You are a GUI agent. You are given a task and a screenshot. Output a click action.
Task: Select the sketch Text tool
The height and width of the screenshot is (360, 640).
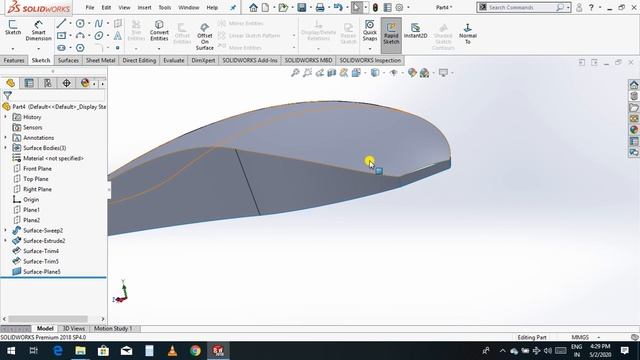coord(118,36)
